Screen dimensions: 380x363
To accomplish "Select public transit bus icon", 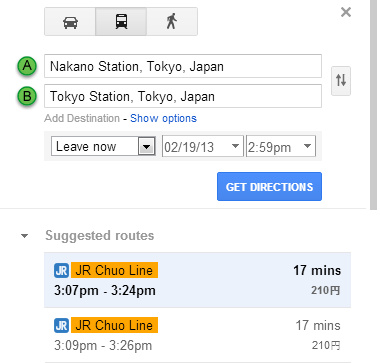I will [x=121, y=22].
